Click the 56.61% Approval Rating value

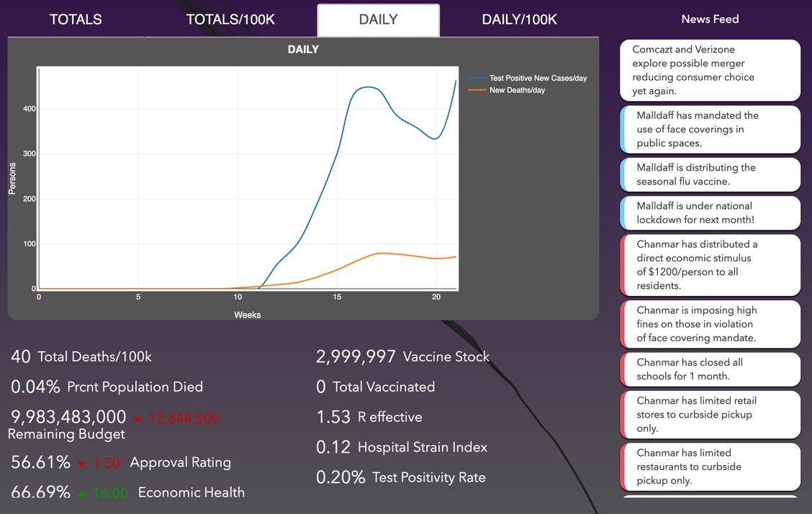40,462
